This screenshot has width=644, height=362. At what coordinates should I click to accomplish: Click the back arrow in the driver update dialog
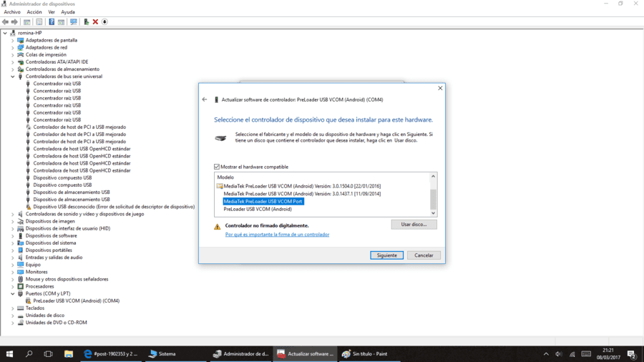[205, 99]
